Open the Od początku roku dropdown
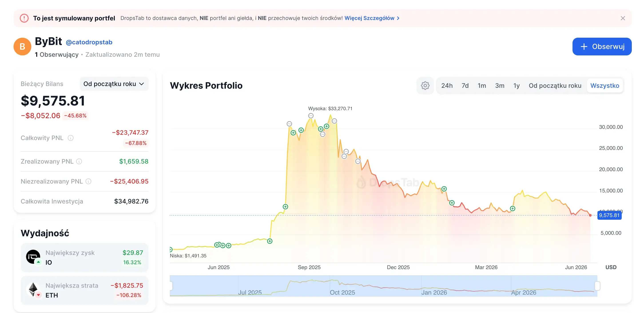Screen dimensions: 644x313 114,84
